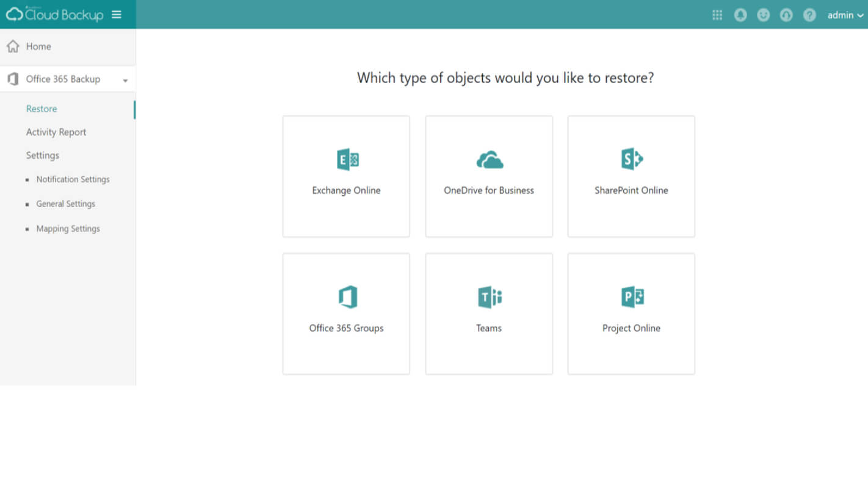Viewport: 868px width, 488px height.
Task: Open the help question mark
Action: (x=809, y=15)
